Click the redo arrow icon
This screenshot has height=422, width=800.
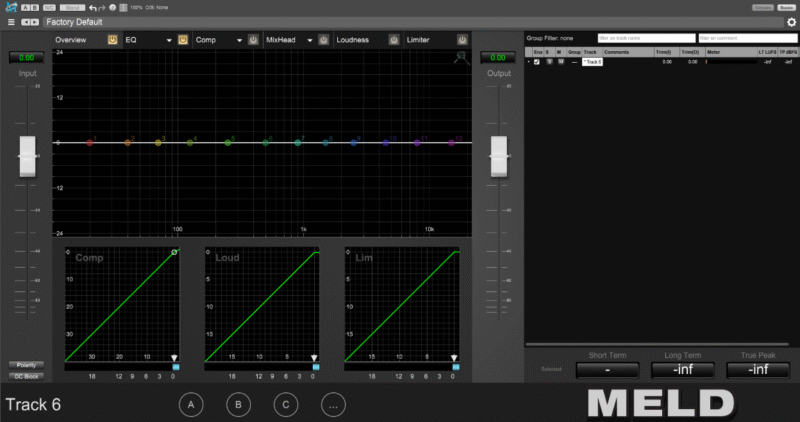tap(102, 8)
